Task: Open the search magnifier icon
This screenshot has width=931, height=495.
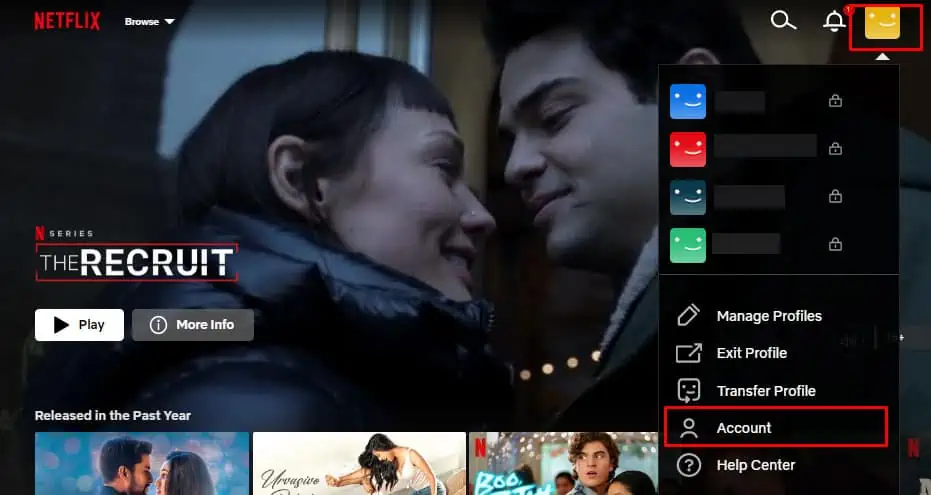Action: pos(783,21)
